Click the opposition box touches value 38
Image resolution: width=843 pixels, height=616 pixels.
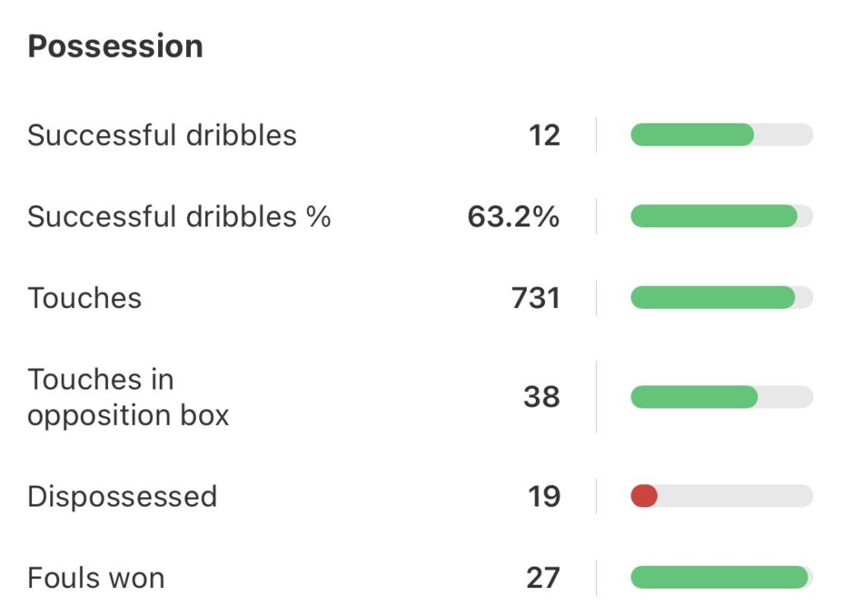coord(542,397)
